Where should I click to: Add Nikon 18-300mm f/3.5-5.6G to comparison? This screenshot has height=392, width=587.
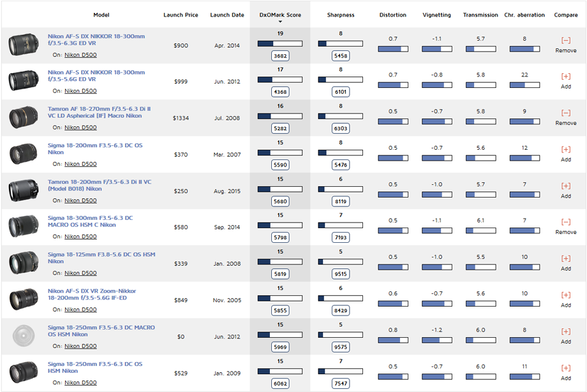566,81
